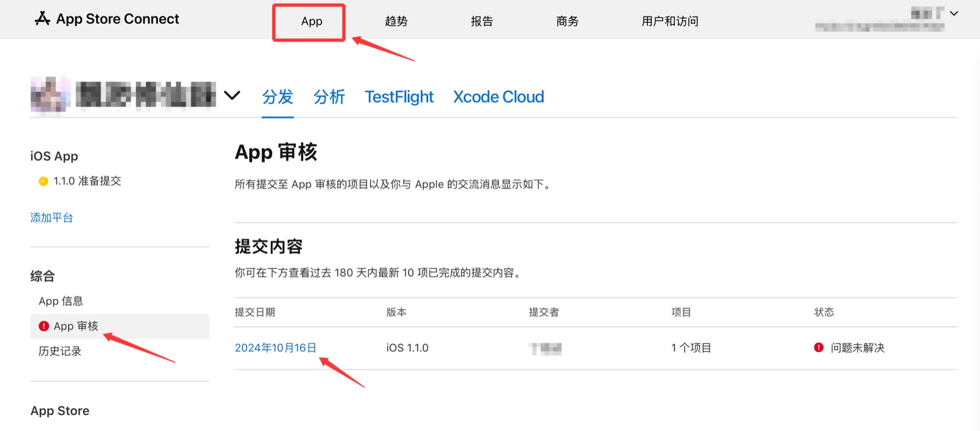Switch to the TestFlight tab

399,97
